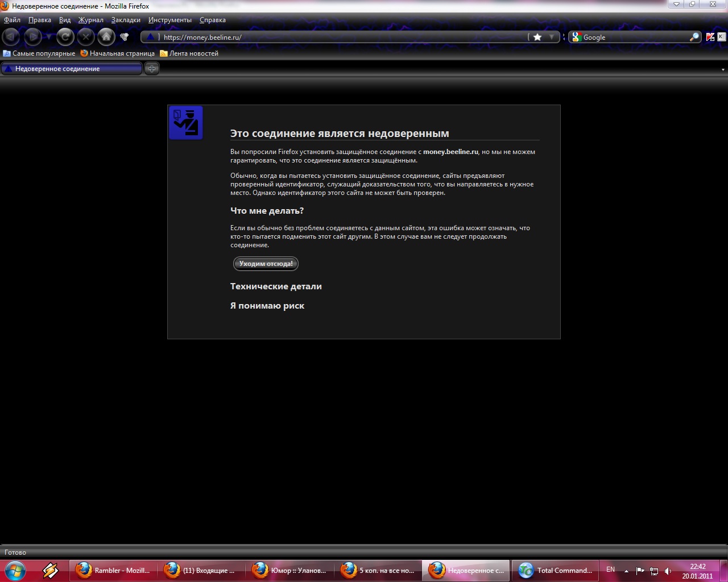Image resolution: width=728 pixels, height=582 pixels.
Task: Click the white K toolbar icon
Action: [x=721, y=37]
